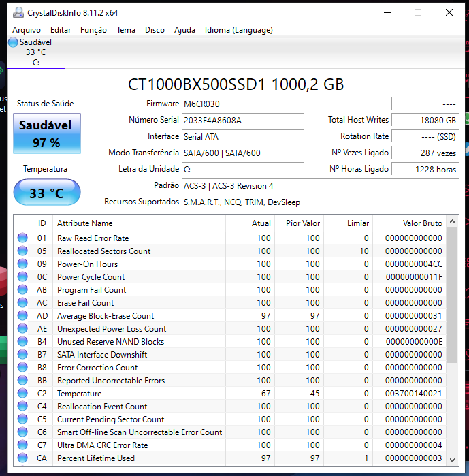Select the Percent Lifetime Used attribute name
The height and width of the screenshot is (476, 469).
96,458
